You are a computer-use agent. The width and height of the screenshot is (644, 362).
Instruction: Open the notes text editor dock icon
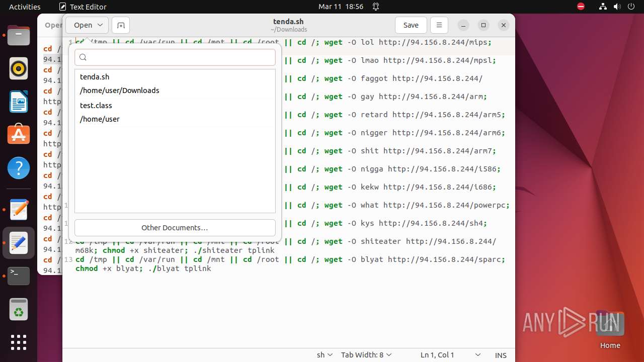19,210
